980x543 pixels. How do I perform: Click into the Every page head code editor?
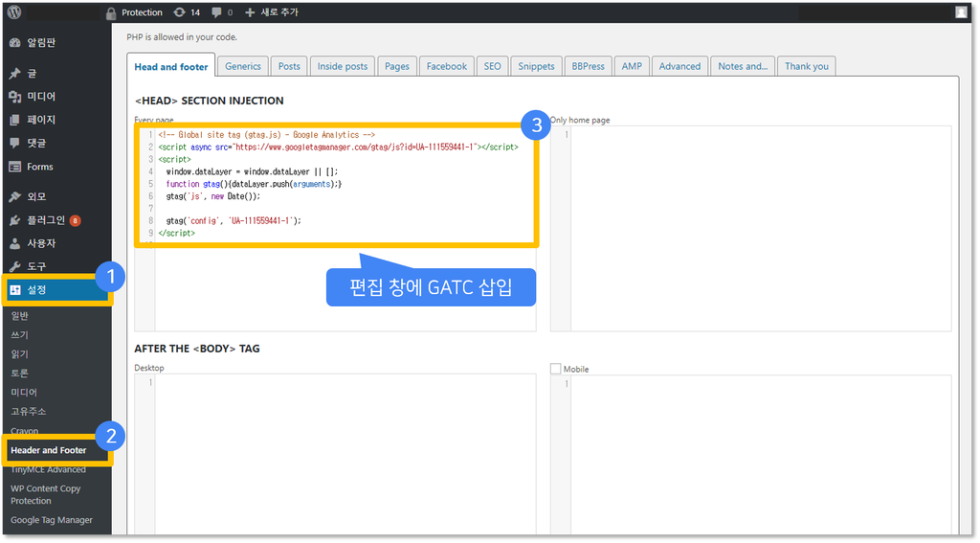coord(336,228)
